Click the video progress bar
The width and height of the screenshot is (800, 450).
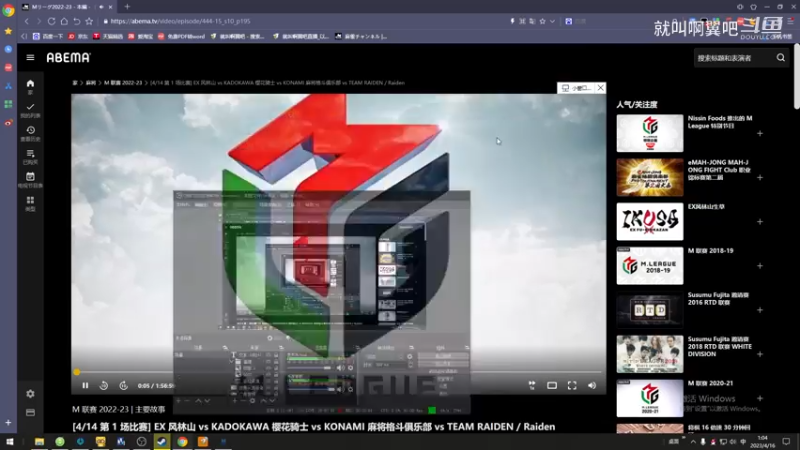[339, 372]
